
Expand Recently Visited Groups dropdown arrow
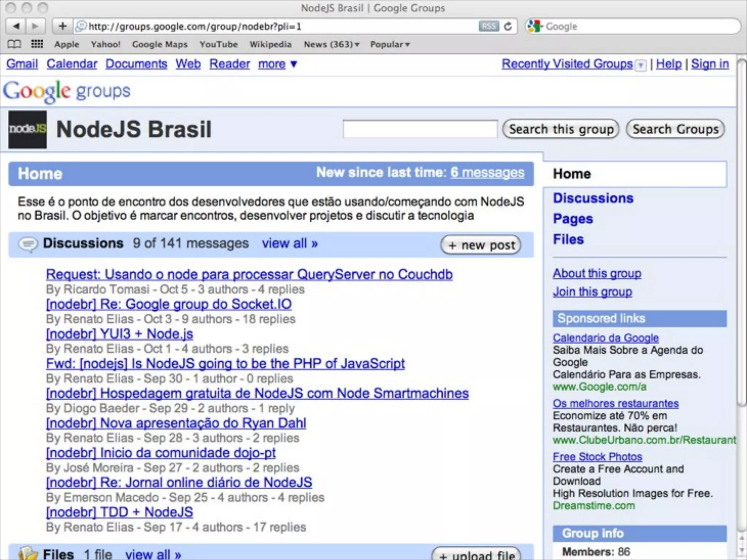[640, 65]
